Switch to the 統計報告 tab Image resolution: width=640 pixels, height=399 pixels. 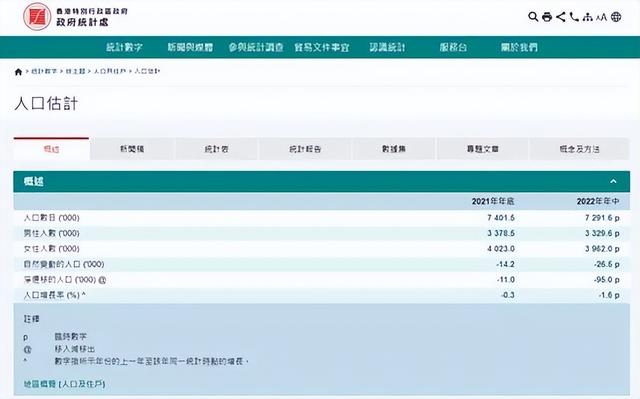pyautogui.click(x=305, y=149)
